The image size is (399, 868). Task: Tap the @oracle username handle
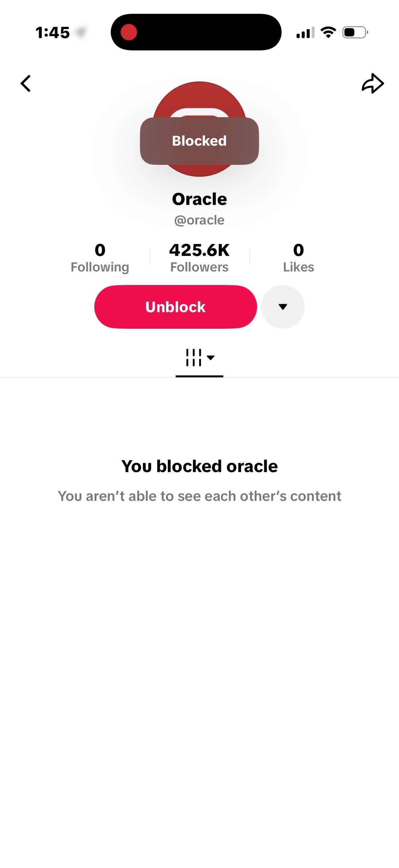(x=199, y=220)
